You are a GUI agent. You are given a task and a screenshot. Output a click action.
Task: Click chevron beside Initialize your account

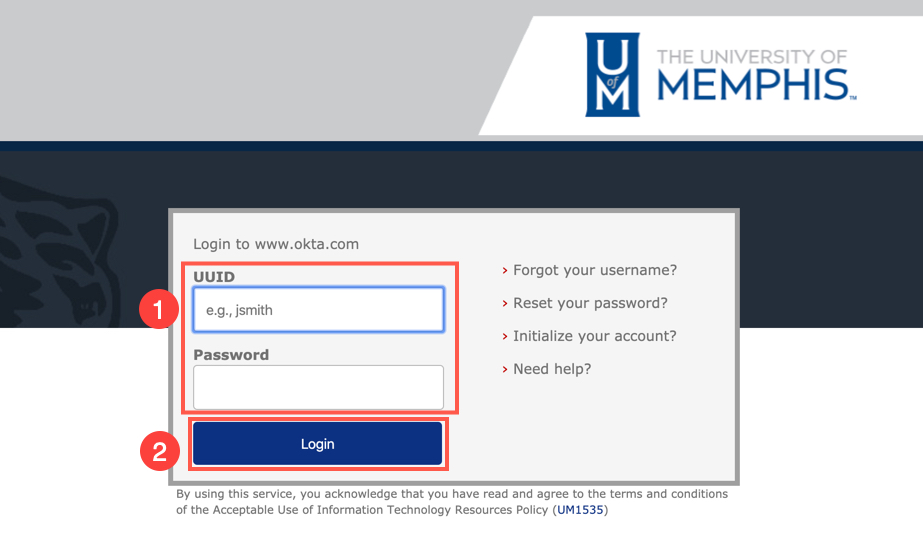tap(505, 336)
